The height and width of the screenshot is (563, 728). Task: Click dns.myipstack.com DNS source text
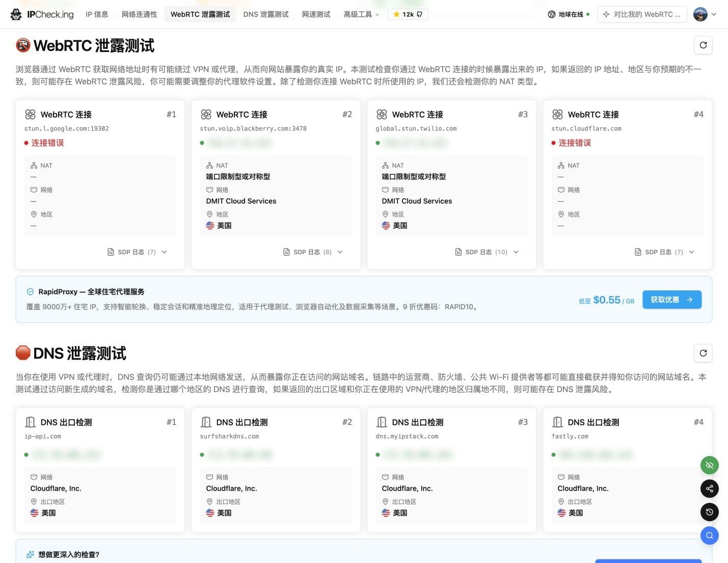click(407, 436)
